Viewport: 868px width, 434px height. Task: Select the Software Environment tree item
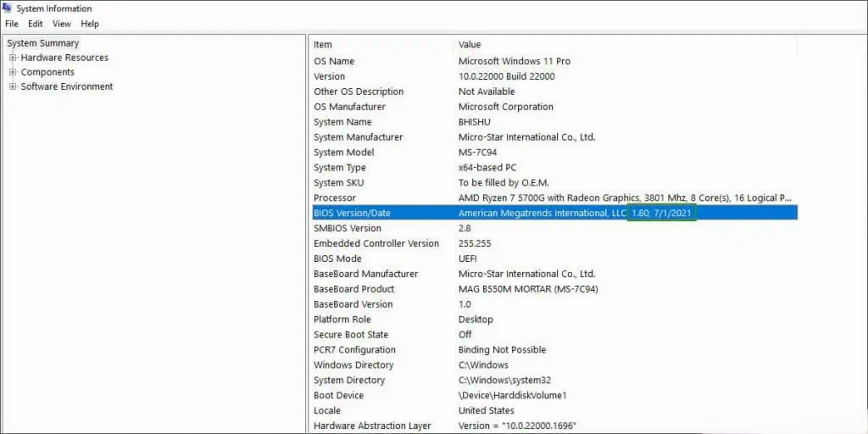(x=67, y=86)
